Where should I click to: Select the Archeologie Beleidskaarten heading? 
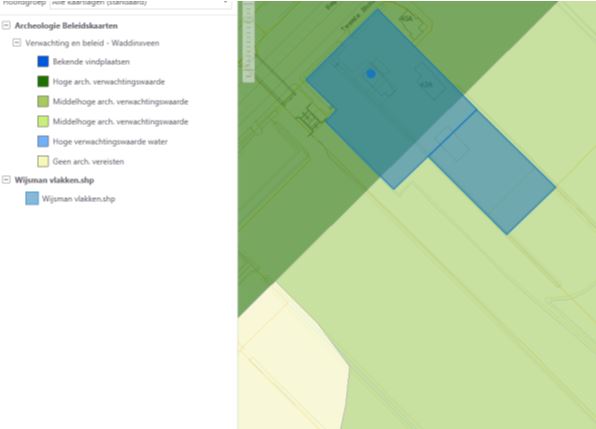pyautogui.click(x=66, y=26)
